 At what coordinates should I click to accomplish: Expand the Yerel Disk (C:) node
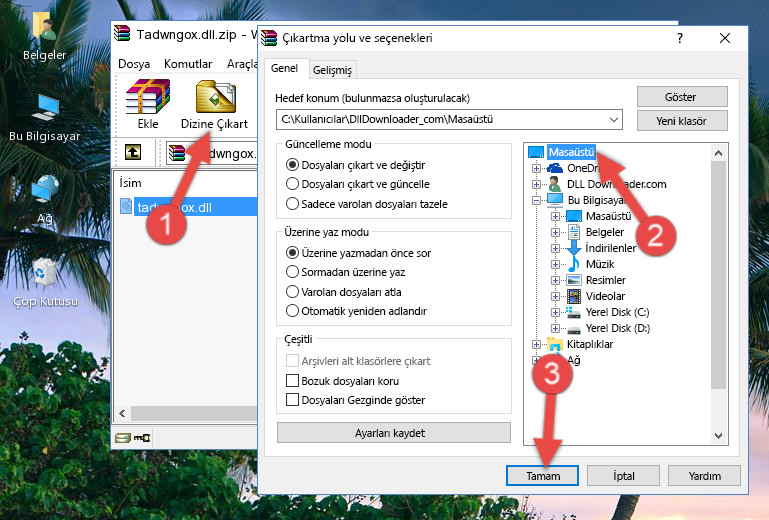555,312
